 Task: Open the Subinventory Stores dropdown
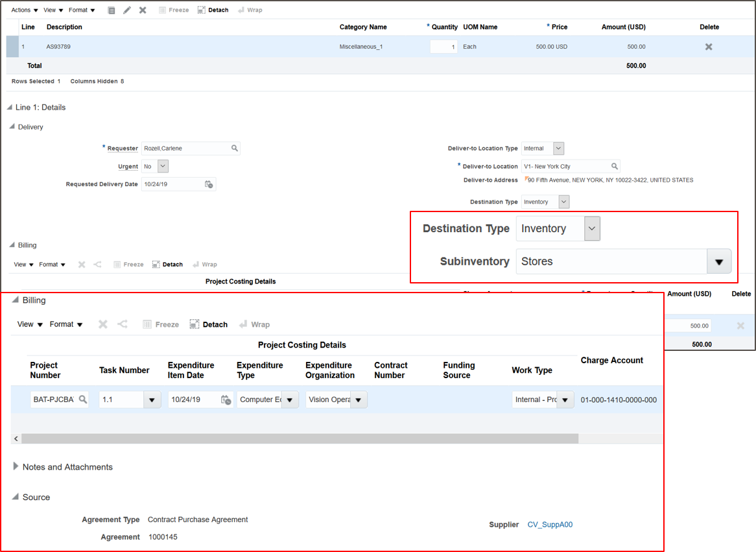tap(719, 261)
